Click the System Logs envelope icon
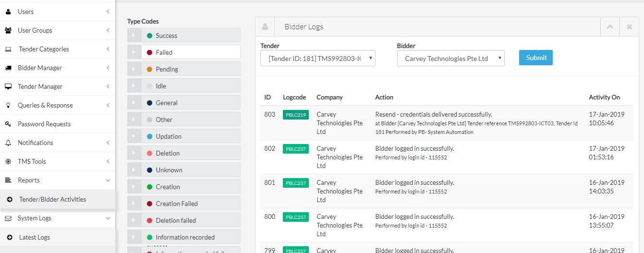 coord(8,218)
